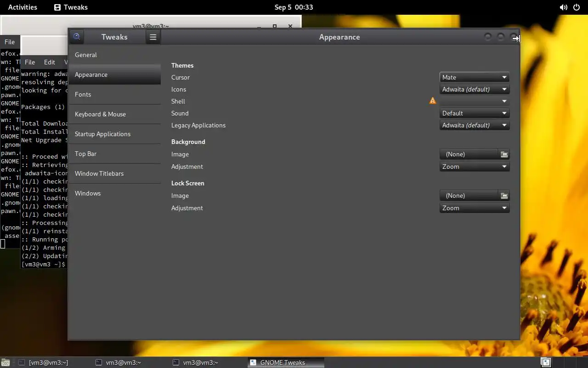
Task: Open the Tweaks app menu in top bar
Action: (71, 7)
